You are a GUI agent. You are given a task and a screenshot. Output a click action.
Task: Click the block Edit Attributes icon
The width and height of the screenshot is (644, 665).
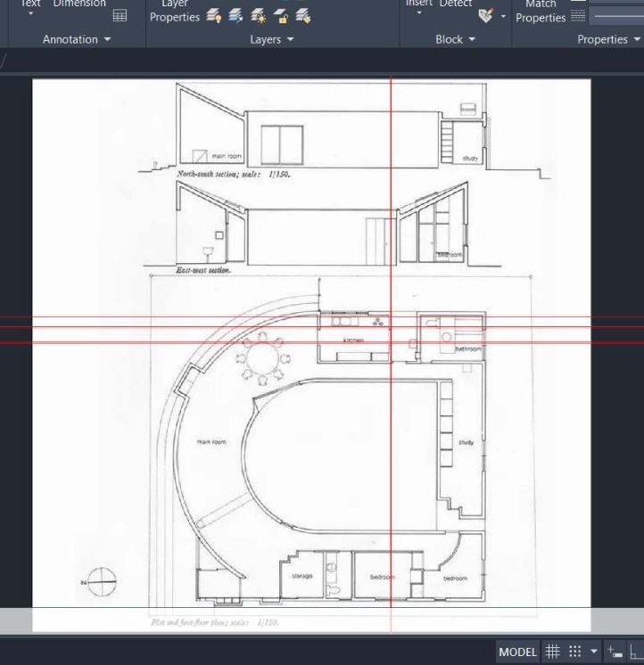486,16
